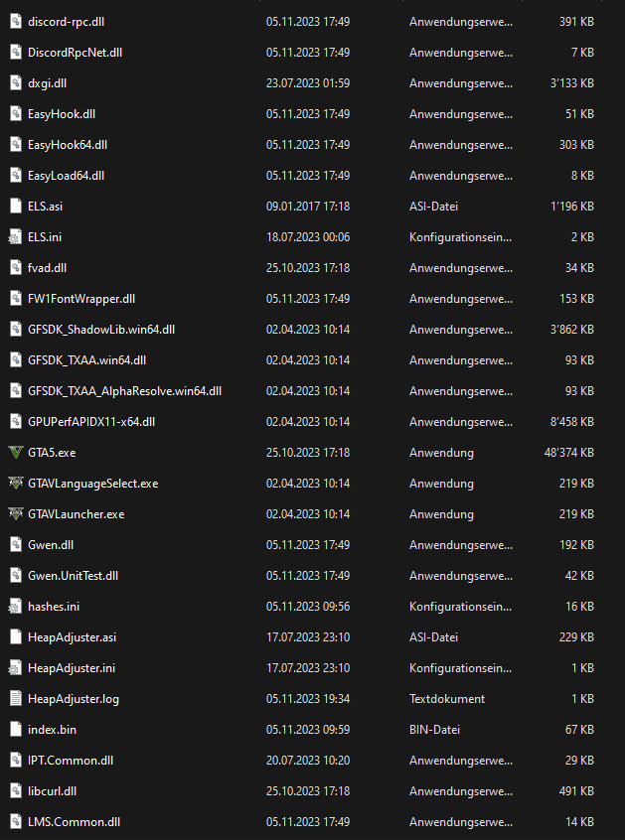625x840 pixels.
Task: Select the file name ELS.asi
Action: (45, 207)
